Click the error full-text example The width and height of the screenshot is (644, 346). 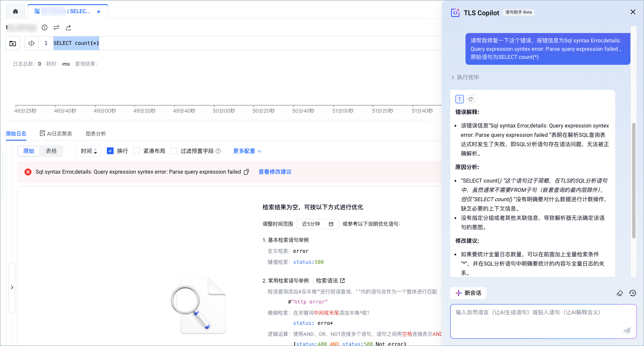[x=301, y=251]
